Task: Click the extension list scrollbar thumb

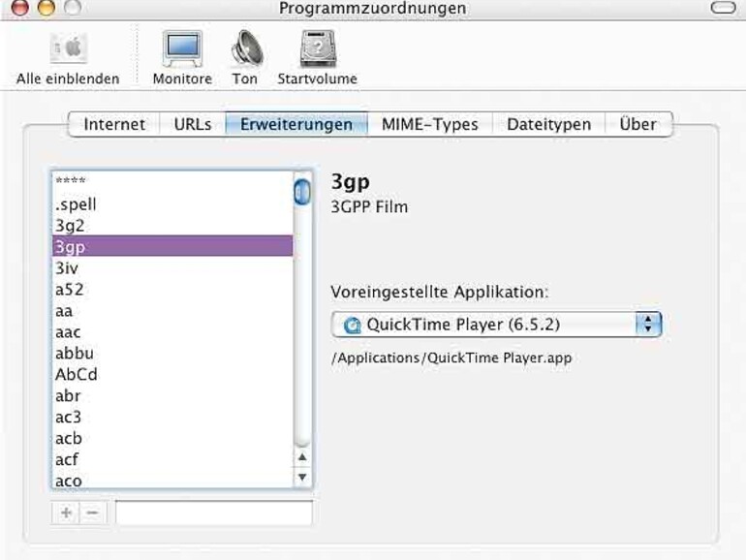Action: (x=302, y=192)
